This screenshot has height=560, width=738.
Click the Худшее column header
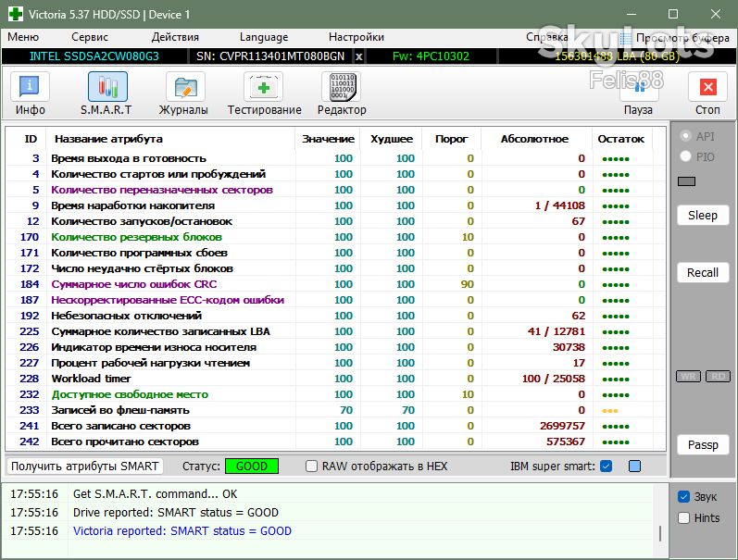pyautogui.click(x=392, y=139)
